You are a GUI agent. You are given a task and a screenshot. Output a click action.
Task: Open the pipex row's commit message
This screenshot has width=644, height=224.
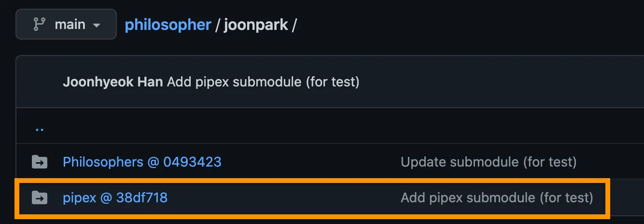coord(497,197)
